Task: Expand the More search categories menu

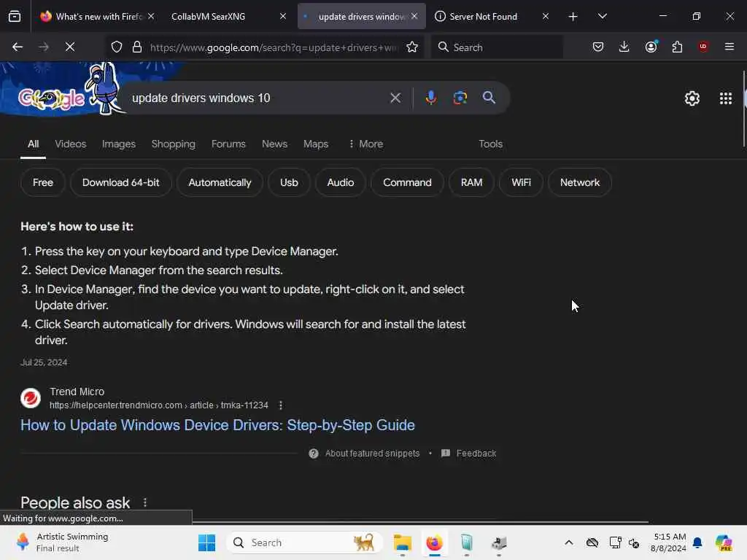Action: tap(365, 144)
